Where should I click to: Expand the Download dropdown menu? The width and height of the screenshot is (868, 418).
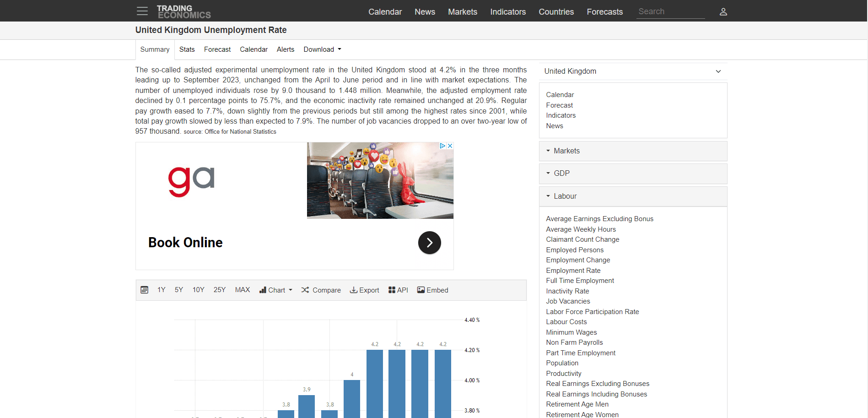(x=322, y=49)
